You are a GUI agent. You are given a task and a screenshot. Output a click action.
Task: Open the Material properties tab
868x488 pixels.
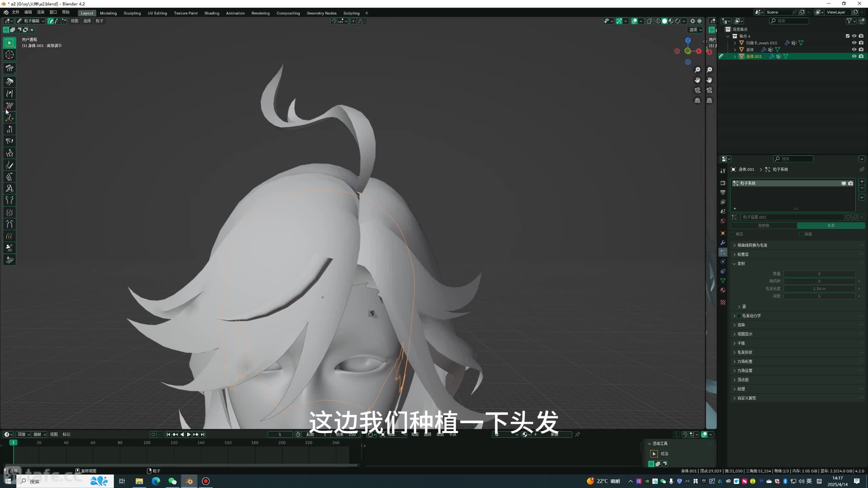723,290
